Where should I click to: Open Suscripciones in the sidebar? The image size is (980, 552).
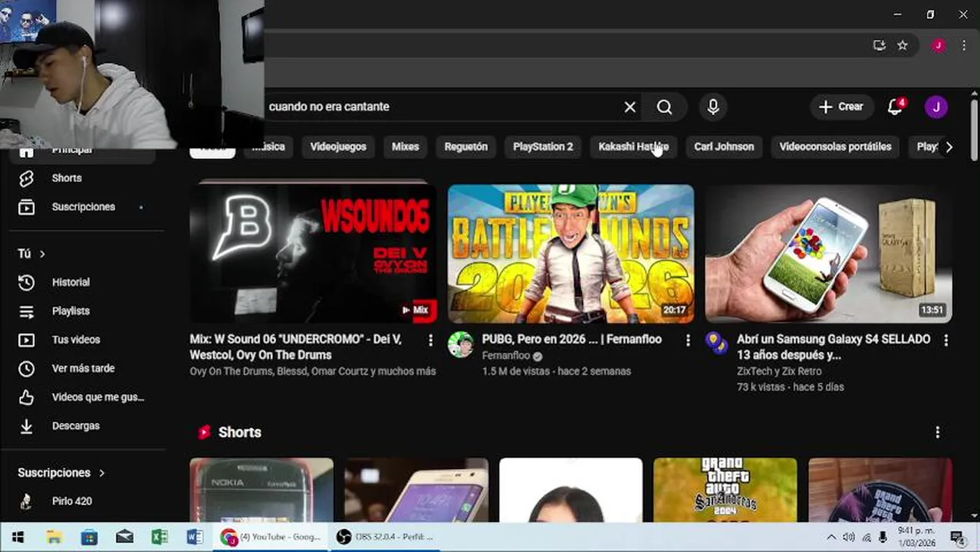click(83, 207)
